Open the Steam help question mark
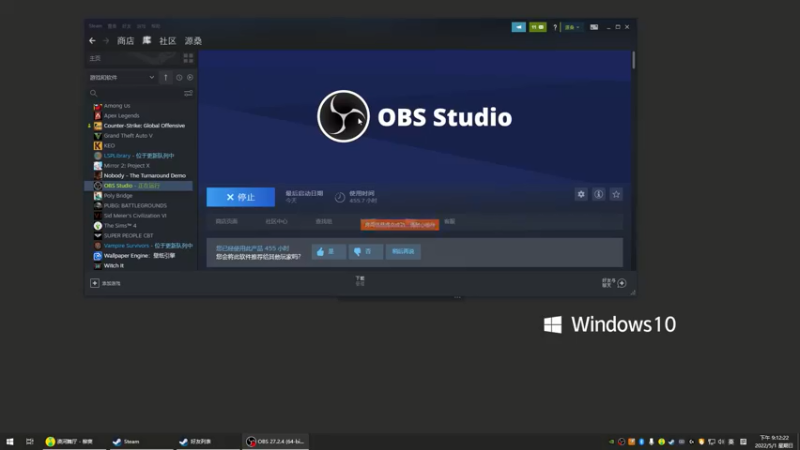 click(555, 28)
